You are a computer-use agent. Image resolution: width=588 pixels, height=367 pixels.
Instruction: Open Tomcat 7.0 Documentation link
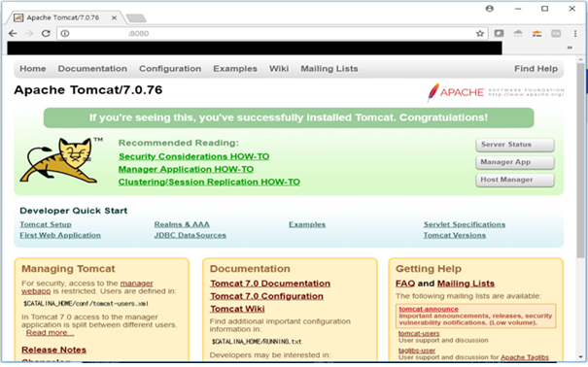click(x=270, y=284)
